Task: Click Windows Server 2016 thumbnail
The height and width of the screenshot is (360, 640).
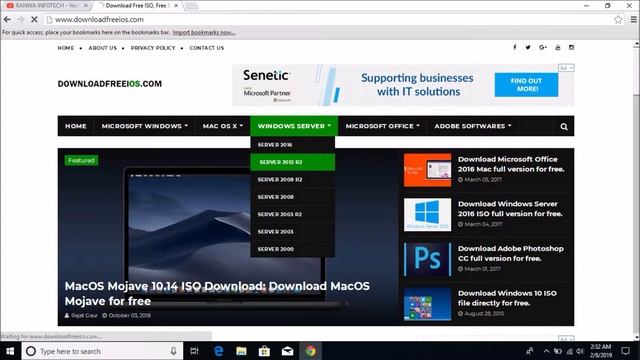Action: tap(427, 215)
